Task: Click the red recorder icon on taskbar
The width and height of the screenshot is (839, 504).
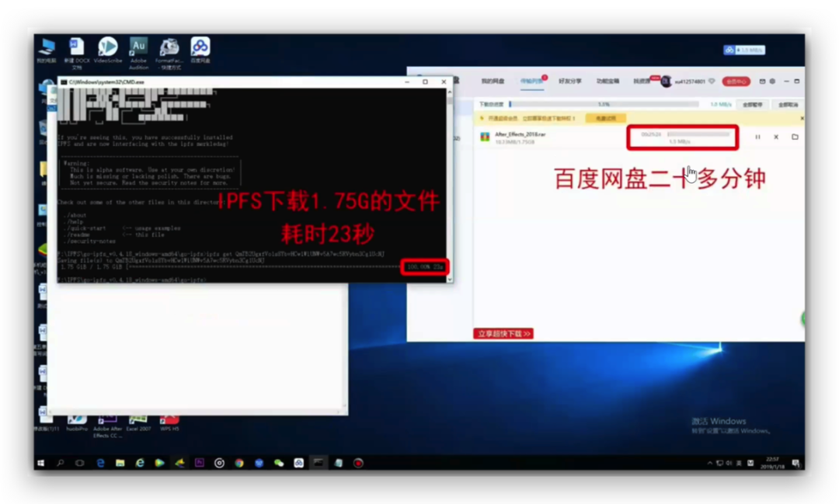Action: 358,463
